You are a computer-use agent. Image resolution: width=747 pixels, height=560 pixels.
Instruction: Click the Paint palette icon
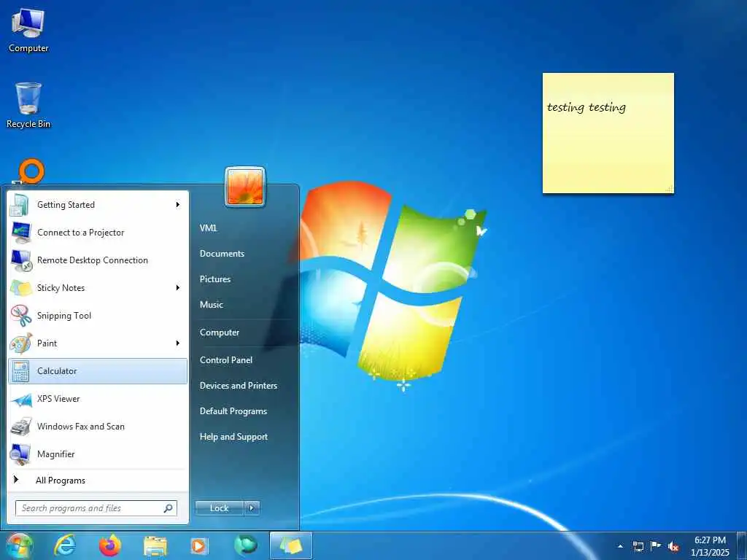coord(21,343)
